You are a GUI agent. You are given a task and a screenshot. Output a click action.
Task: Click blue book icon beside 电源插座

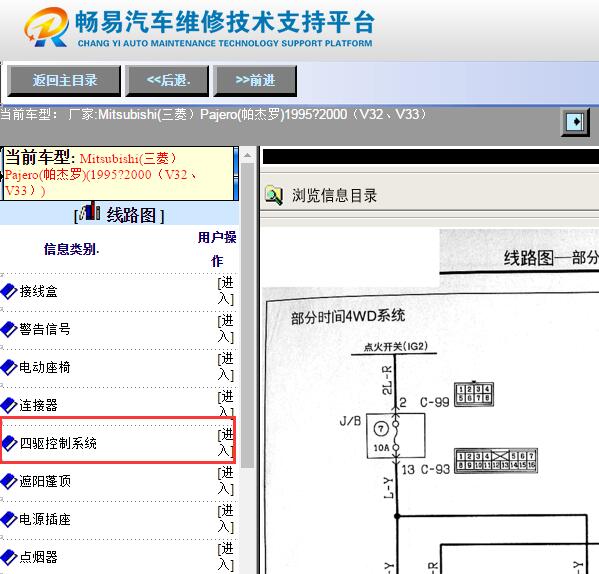pos(9,519)
